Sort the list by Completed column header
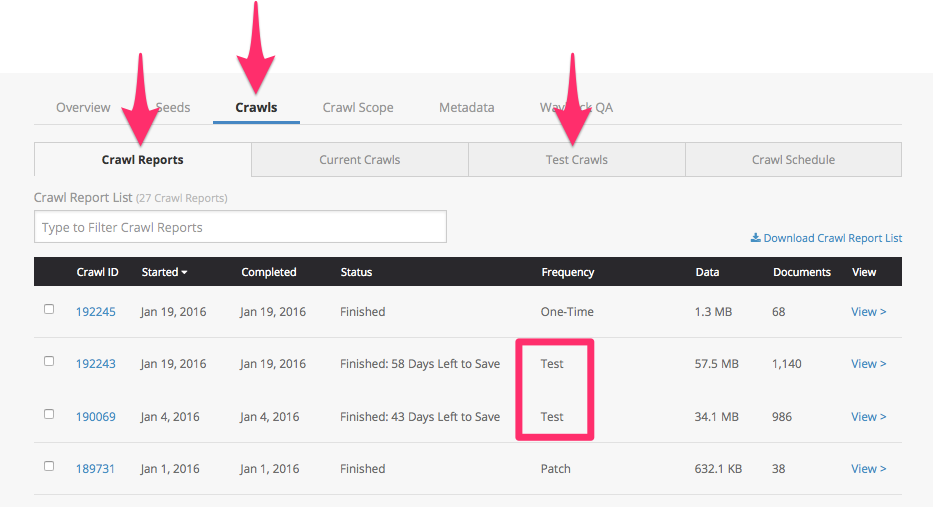The image size is (933, 507). (269, 272)
